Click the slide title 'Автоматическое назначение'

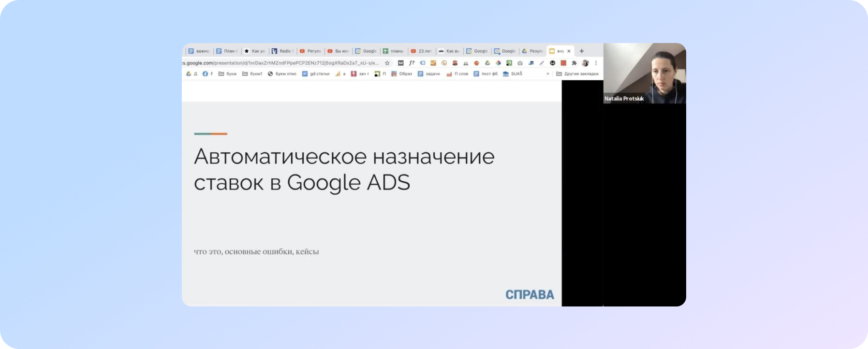click(x=344, y=157)
